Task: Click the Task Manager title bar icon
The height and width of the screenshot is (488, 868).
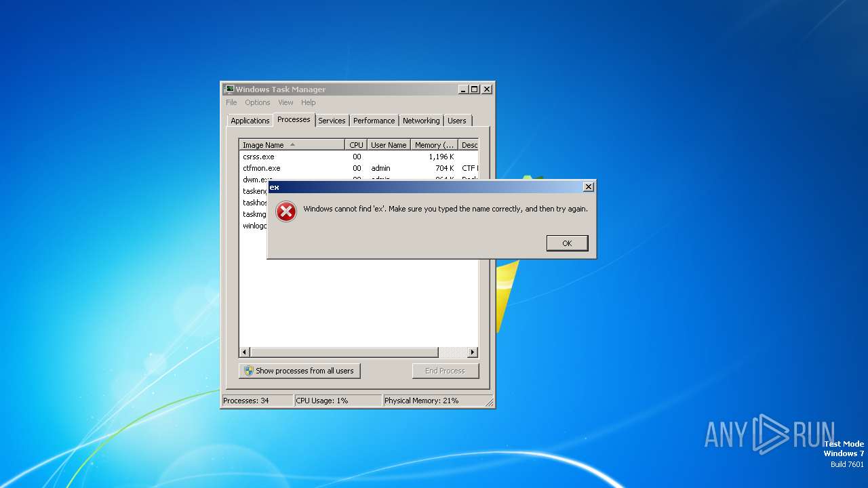Action: (x=229, y=89)
